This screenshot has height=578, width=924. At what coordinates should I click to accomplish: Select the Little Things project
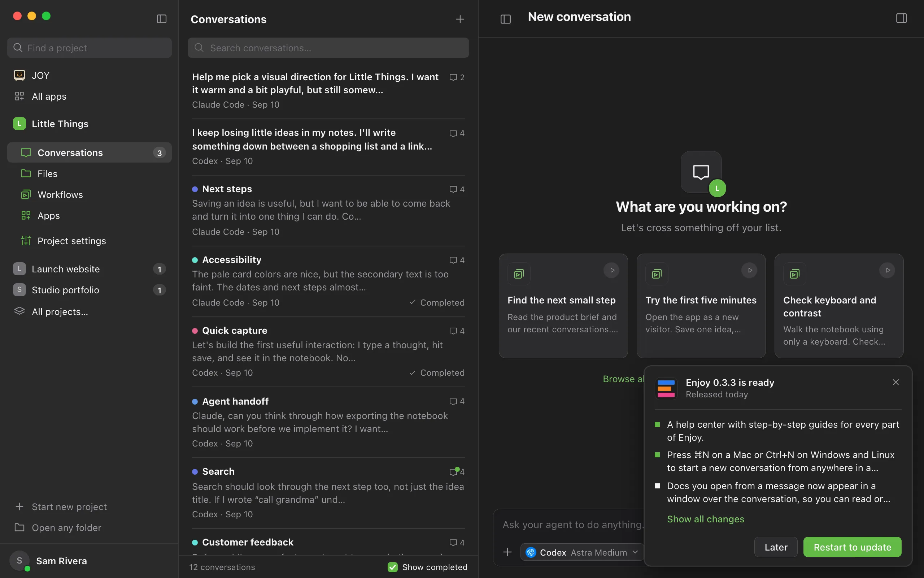coord(90,124)
